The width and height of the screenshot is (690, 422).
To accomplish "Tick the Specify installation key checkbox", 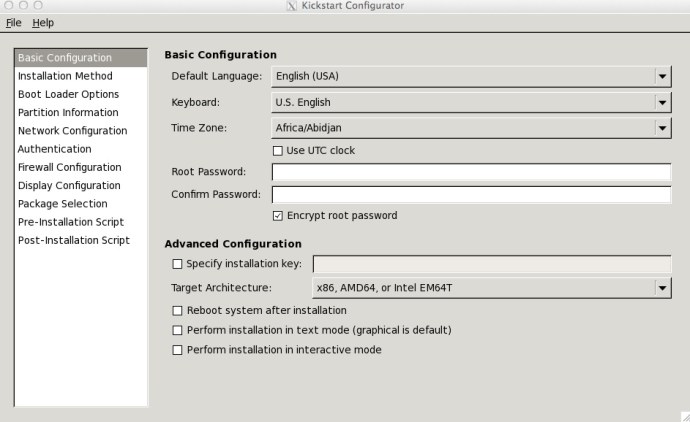I will click(177, 264).
